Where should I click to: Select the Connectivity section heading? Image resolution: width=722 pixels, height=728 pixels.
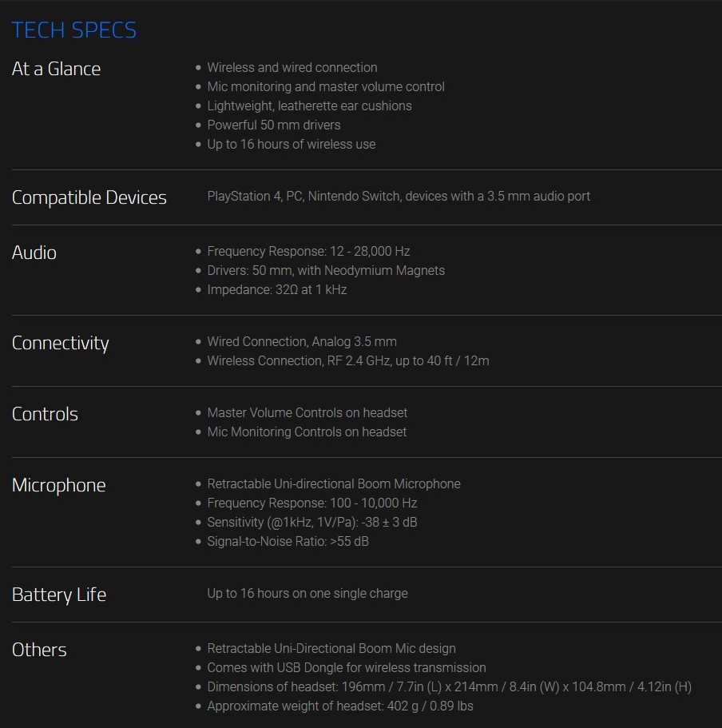60,343
